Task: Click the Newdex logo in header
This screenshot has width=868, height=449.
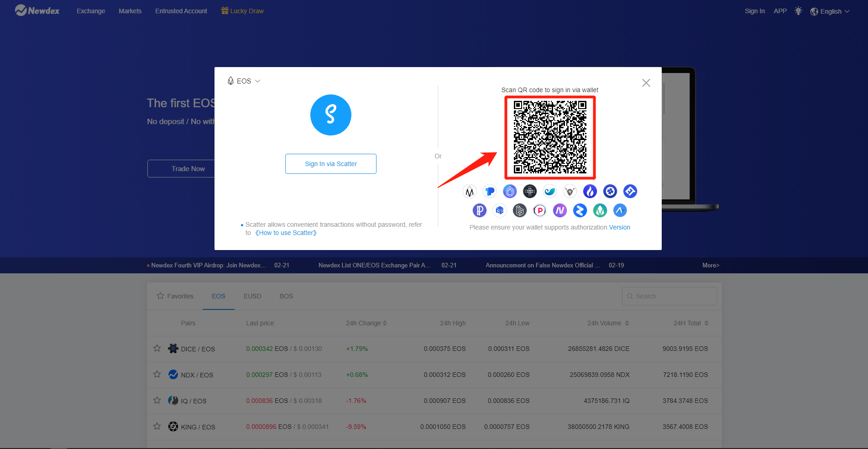Action: pyautogui.click(x=37, y=10)
